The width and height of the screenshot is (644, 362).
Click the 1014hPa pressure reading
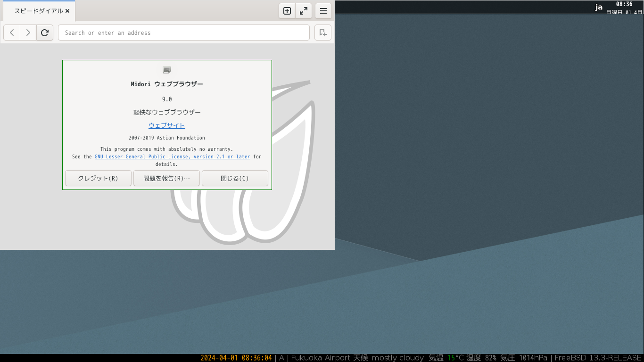[x=533, y=358]
